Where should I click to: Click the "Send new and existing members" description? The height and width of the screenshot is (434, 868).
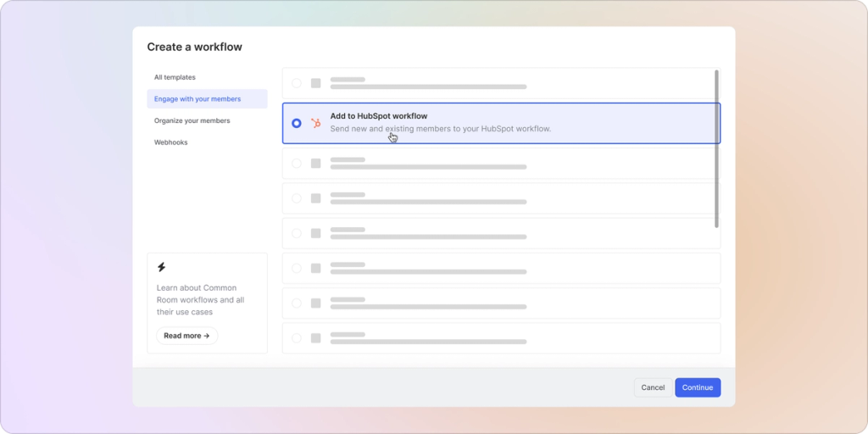pos(441,129)
